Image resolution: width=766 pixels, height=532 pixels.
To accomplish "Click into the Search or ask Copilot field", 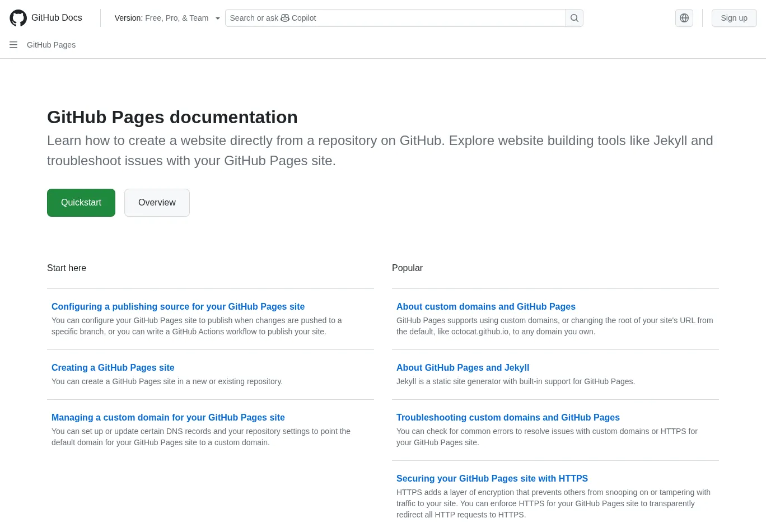I will point(395,18).
